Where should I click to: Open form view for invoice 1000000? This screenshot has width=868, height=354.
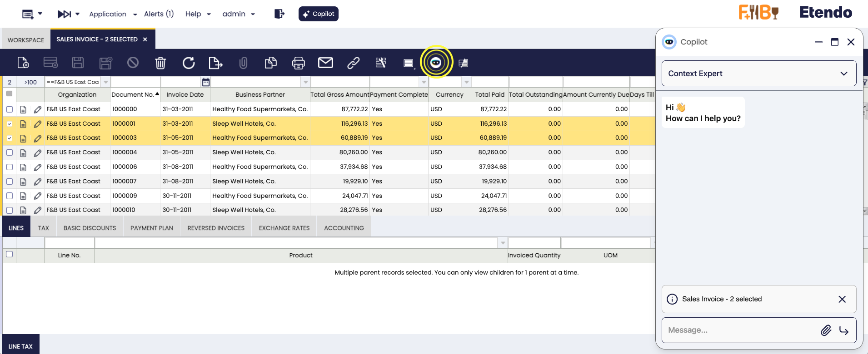[23, 109]
